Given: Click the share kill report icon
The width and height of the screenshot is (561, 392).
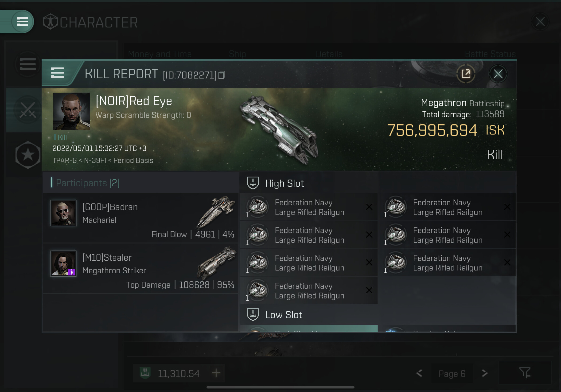Looking at the screenshot, I should tap(466, 74).
